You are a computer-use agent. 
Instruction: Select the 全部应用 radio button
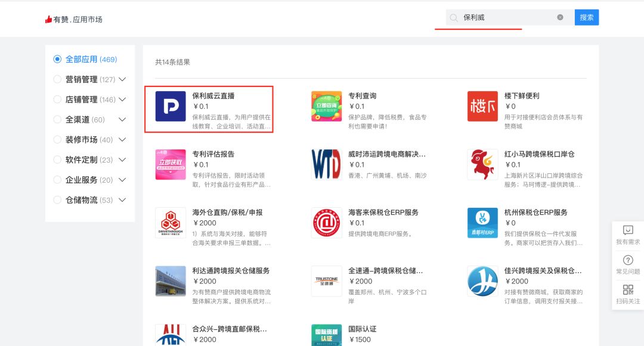pyautogui.click(x=57, y=59)
